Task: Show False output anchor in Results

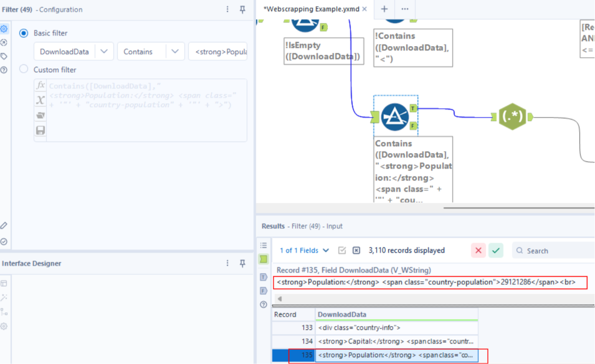Action: pyautogui.click(x=264, y=291)
